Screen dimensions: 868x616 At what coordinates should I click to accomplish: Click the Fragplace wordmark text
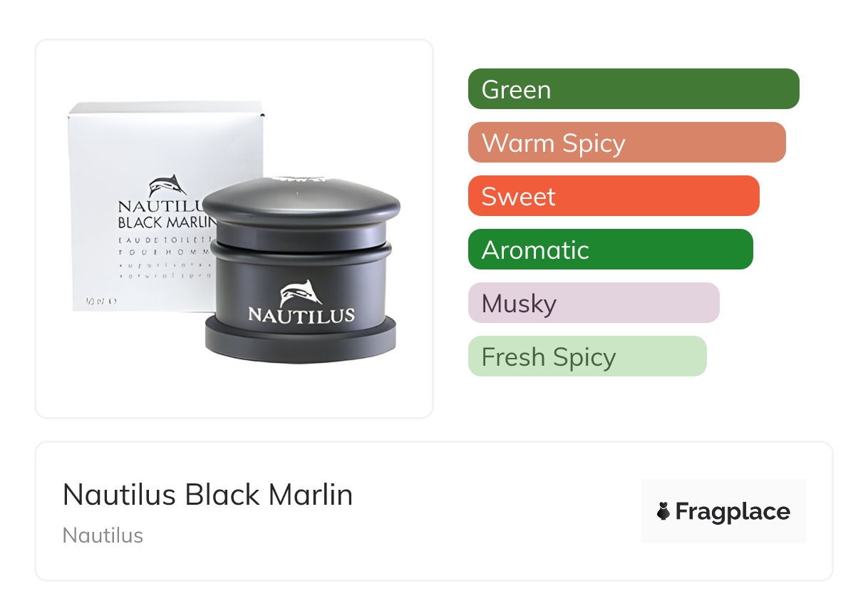click(x=733, y=512)
